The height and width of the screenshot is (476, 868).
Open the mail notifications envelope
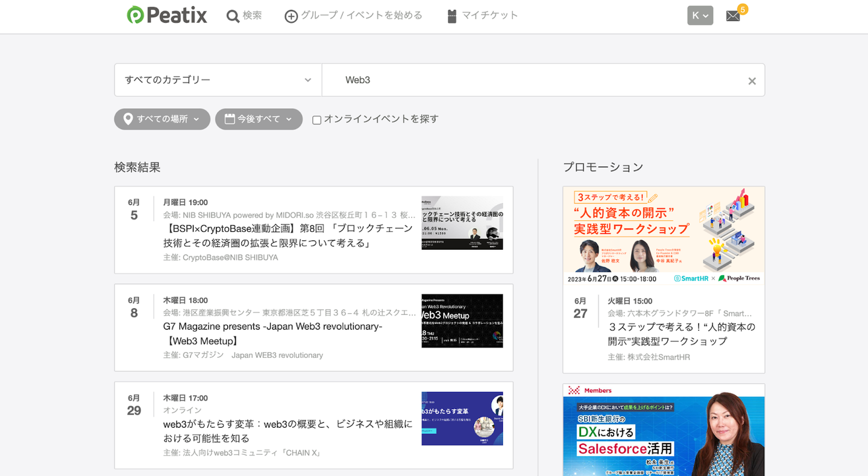(x=733, y=16)
